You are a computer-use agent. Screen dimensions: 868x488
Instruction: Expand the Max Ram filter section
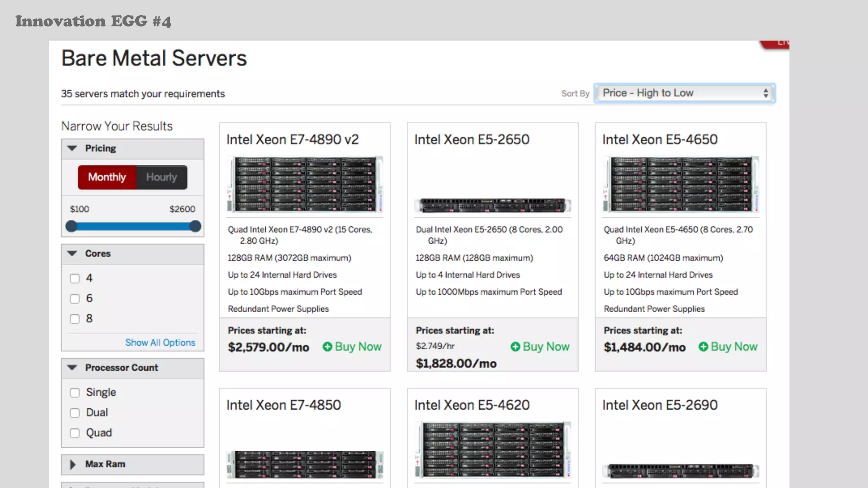click(x=72, y=464)
